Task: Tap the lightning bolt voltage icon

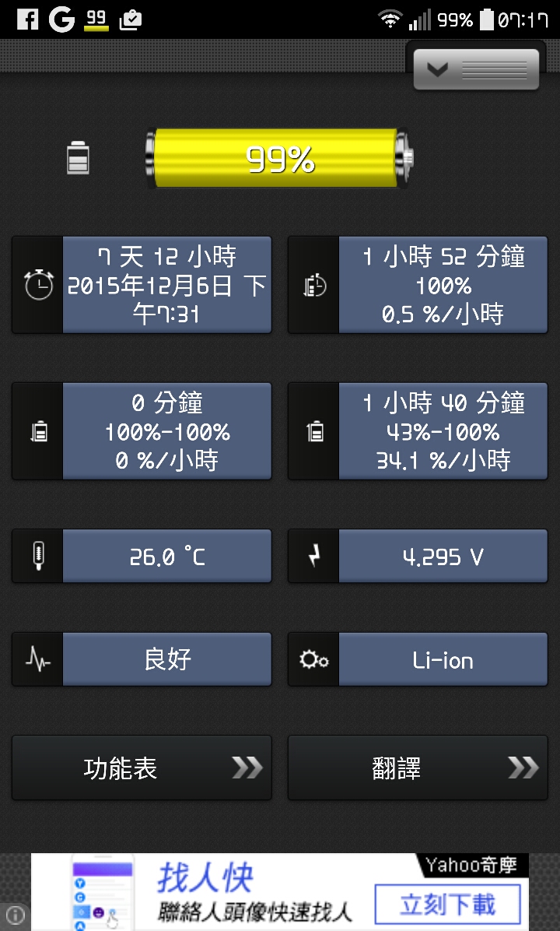Action: 314,556
